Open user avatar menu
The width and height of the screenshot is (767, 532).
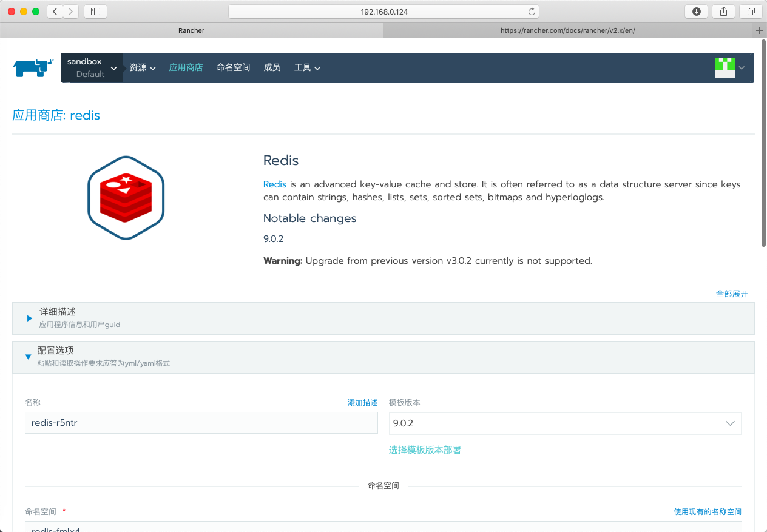pyautogui.click(x=730, y=68)
